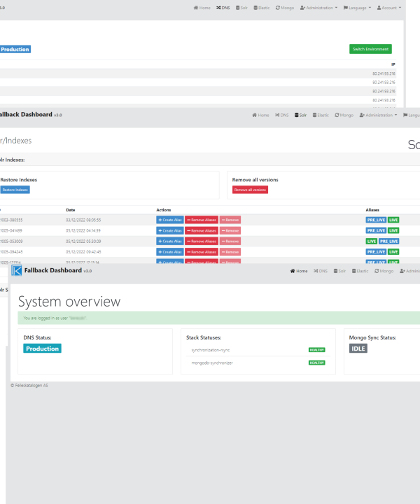
Task: Click the synchronization-rsync stack entry
Action: [x=211, y=350]
